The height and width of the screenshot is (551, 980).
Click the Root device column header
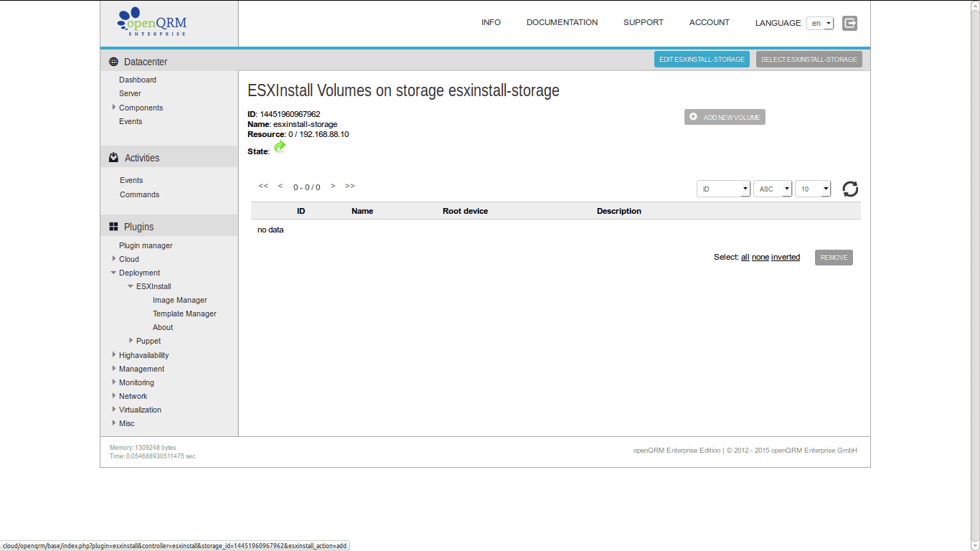[x=465, y=211]
